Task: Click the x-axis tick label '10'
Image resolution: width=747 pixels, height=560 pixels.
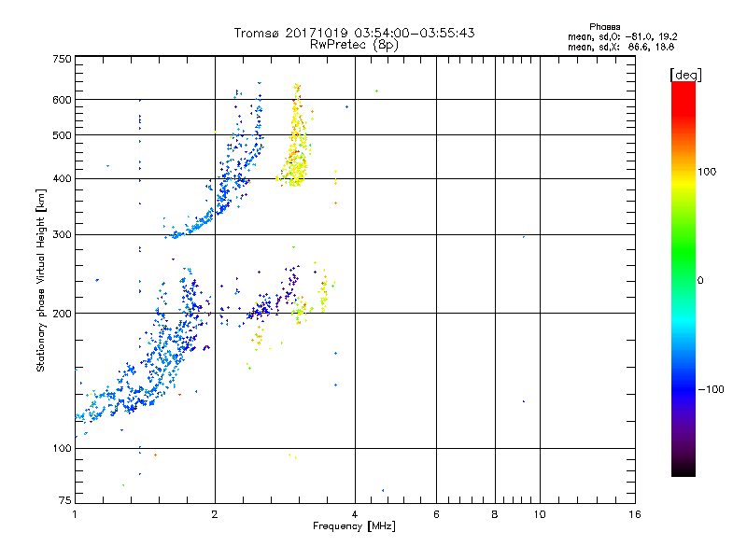Action: tap(540, 514)
